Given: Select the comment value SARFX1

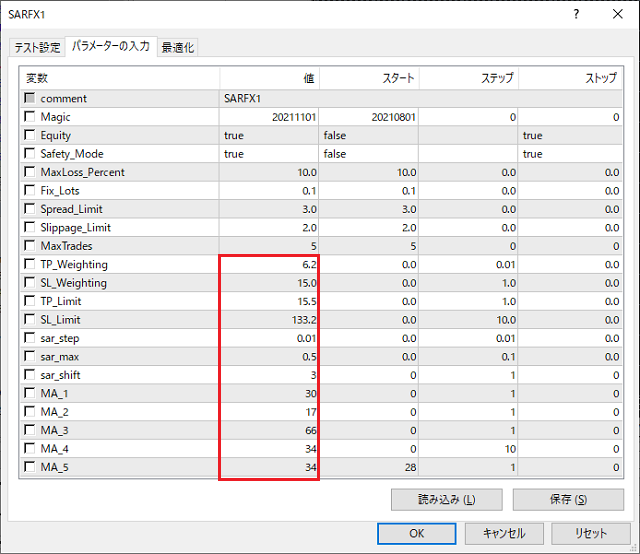Looking at the screenshot, I should coord(420,98).
